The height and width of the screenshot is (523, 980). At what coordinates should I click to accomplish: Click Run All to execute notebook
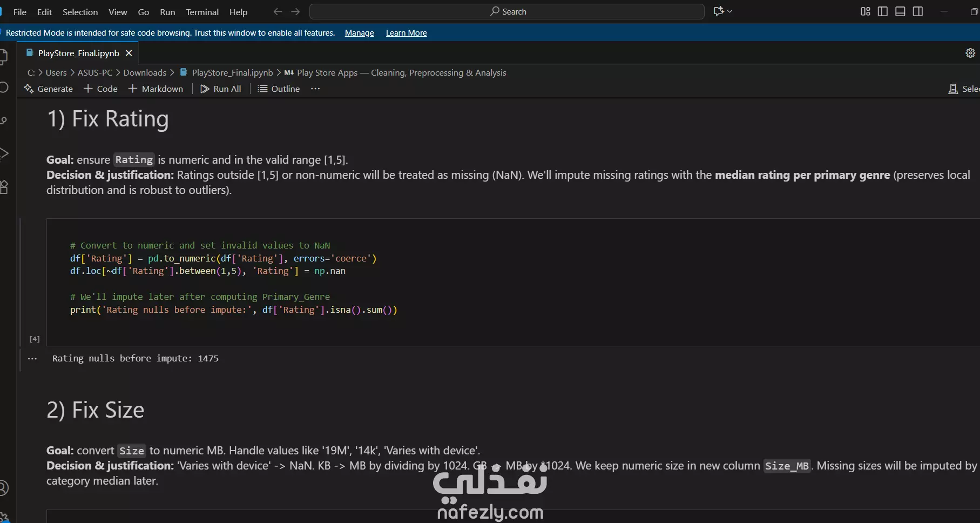(221, 89)
